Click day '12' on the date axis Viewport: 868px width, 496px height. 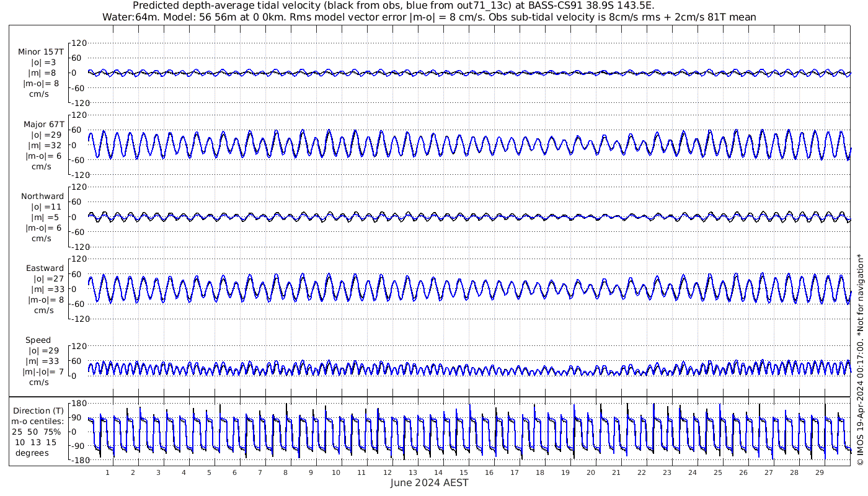tap(387, 473)
